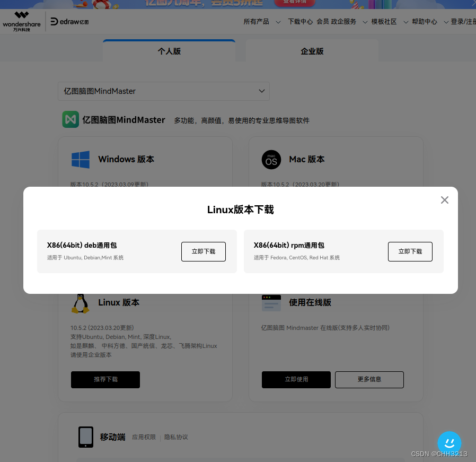Expand the 所有产品 chevron arrow

(278, 22)
